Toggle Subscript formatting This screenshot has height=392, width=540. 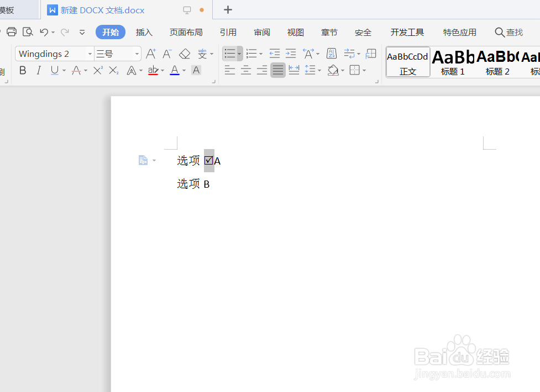pyautogui.click(x=114, y=71)
